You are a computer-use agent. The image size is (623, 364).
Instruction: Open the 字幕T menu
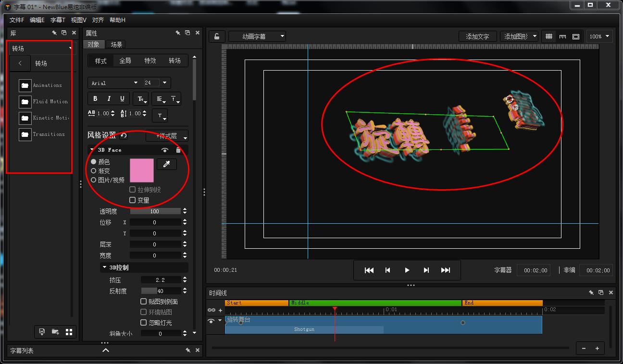[x=58, y=20]
